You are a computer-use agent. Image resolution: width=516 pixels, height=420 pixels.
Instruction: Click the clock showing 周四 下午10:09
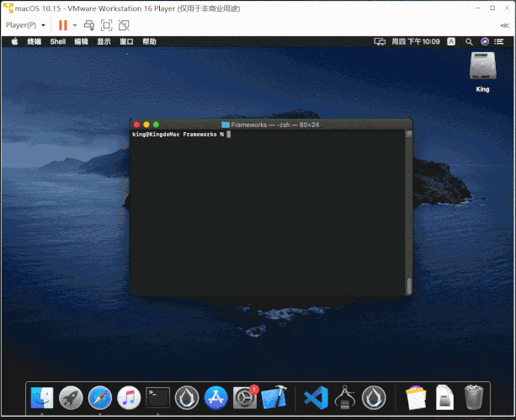click(416, 41)
